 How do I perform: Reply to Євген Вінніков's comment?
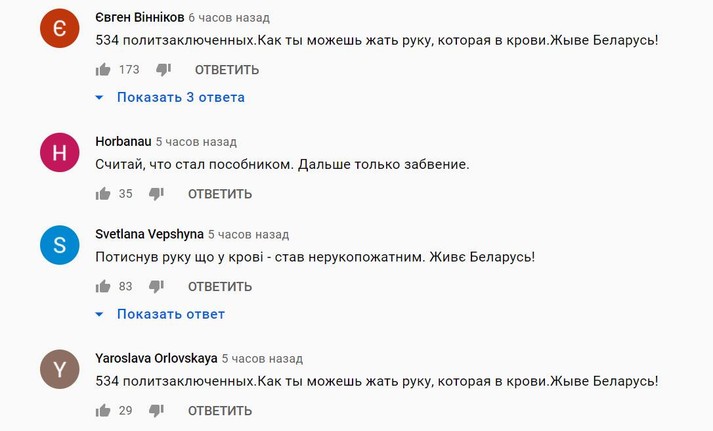tap(227, 70)
